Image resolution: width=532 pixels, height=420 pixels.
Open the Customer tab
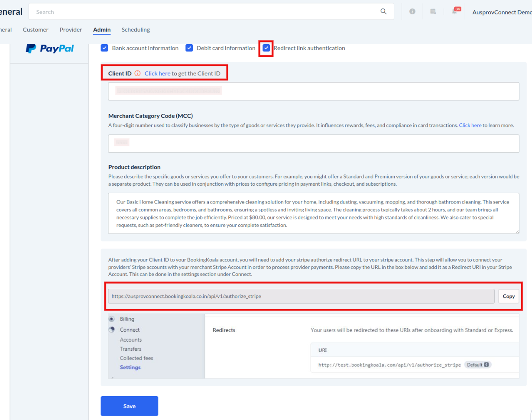[x=36, y=29]
